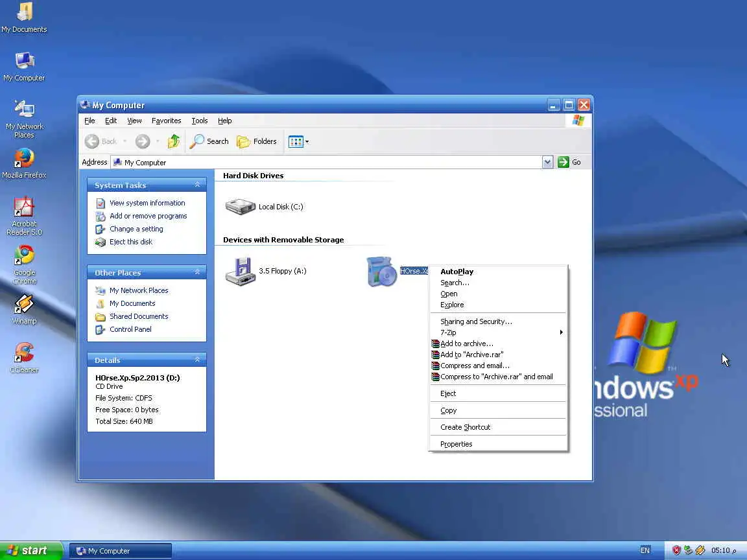Choose Explore from context menu
The height and width of the screenshot is (560, 747).
point(498,305)
